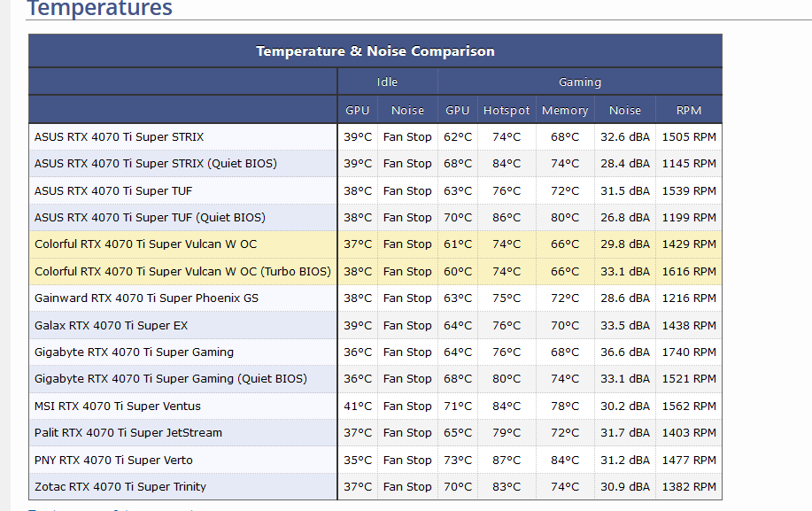Click the 30.2 dBA noise value
Screen dimensions: 812x511
(x=625, y=406)
